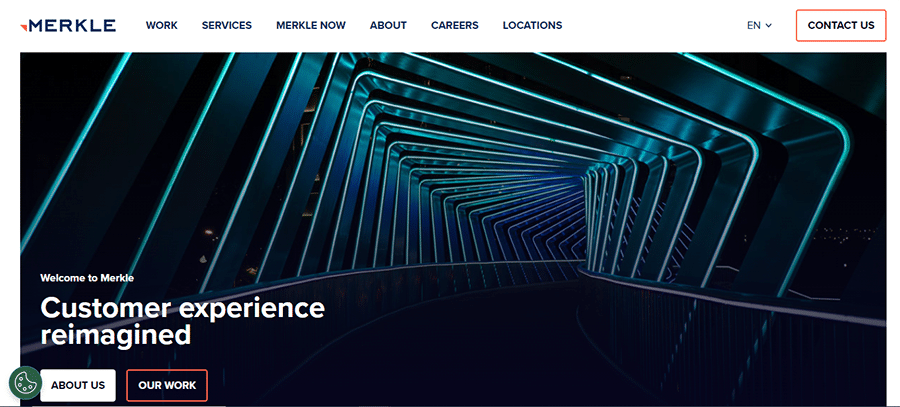Expand the EN language dropdown
The width and height of the screenshot is (900, 407).
[759, 25]
